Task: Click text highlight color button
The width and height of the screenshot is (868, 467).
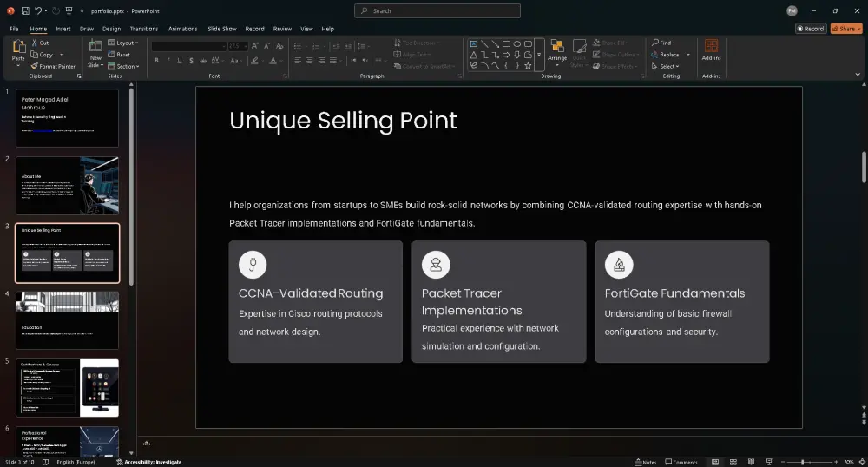Action: (254, 61)
